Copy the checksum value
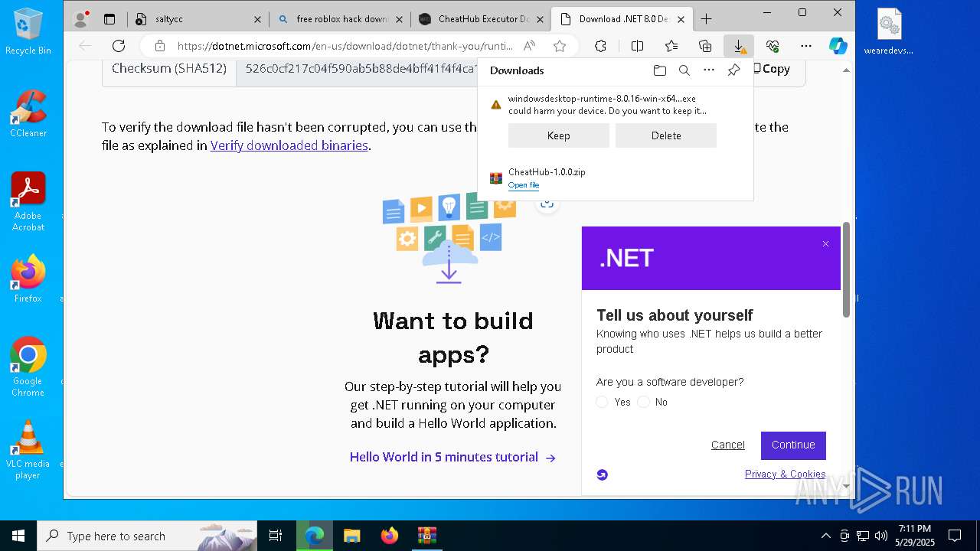The width and height of the screenshot is (980, 551). coord(771,69)
